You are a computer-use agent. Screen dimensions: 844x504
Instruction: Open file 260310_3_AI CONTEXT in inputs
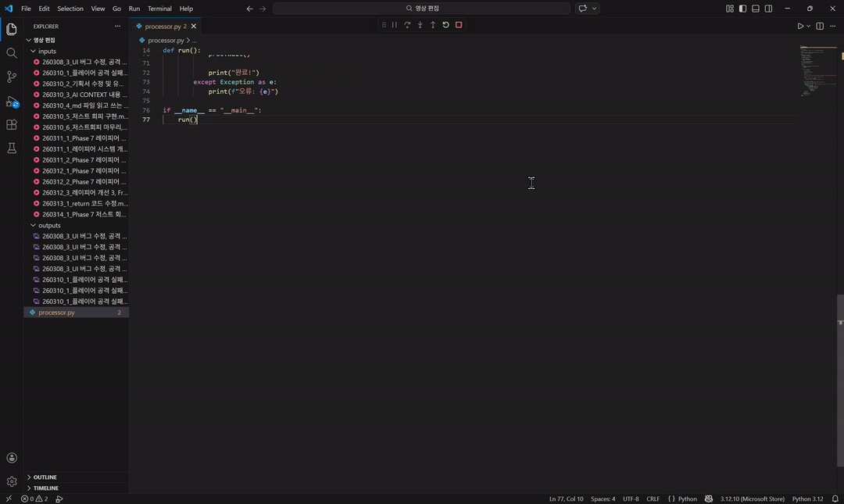click(x=76, y=95)
